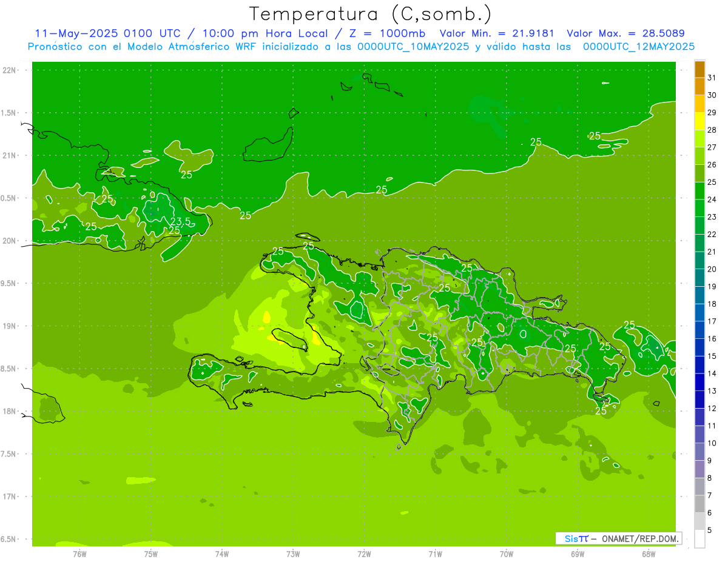This screenshot has height=562, width=728.
Task: Pick the white swatch below 5
Action: click(x=699, y=539)
